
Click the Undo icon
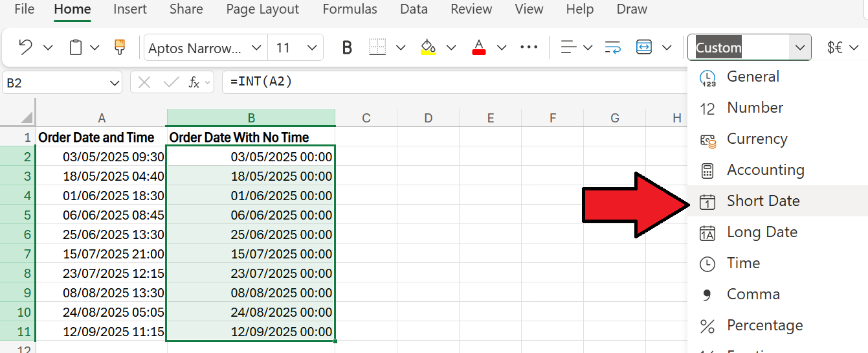pos(25,47)
